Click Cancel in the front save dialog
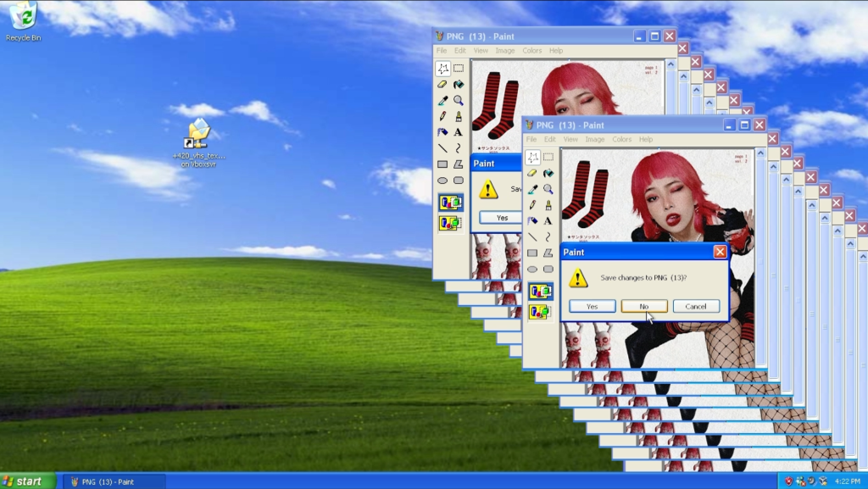This screenshot has height=489, width=868. (x=696, y=307)
